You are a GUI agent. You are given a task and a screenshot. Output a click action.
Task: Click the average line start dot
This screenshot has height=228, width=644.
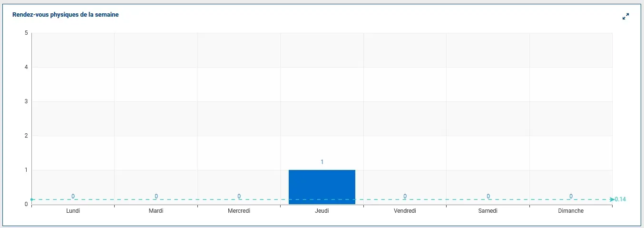[32, 199]
